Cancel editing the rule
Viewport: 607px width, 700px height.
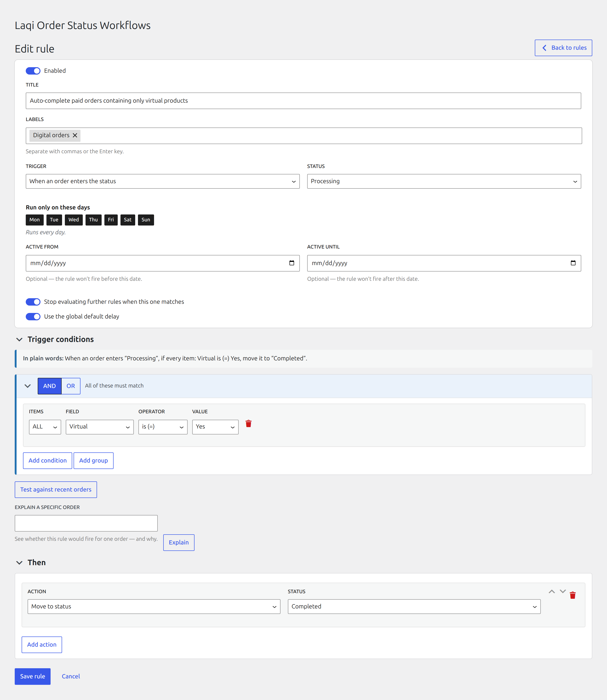[x=71, y=677]
